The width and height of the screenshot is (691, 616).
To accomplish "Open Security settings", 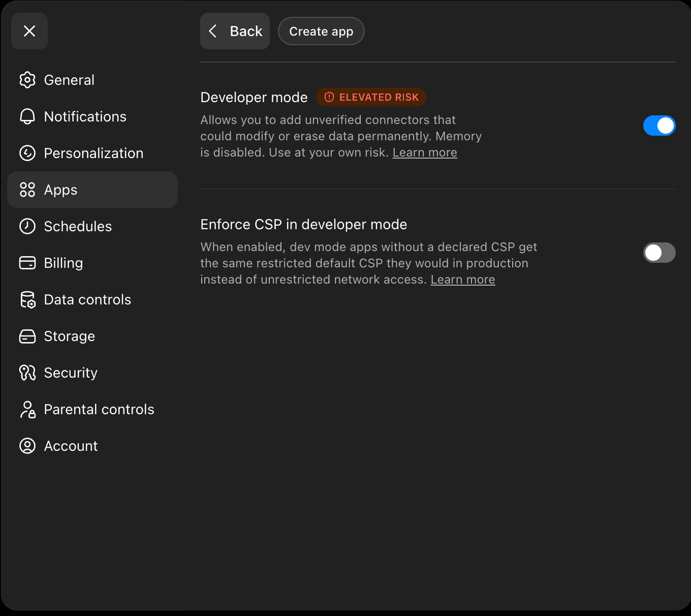I will click(92, 373).
